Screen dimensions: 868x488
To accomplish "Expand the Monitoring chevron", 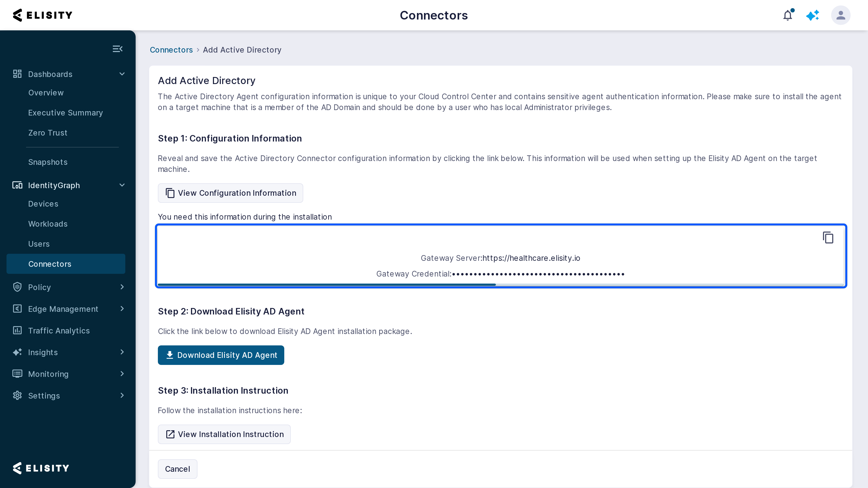I will click(x=122, y=374).
